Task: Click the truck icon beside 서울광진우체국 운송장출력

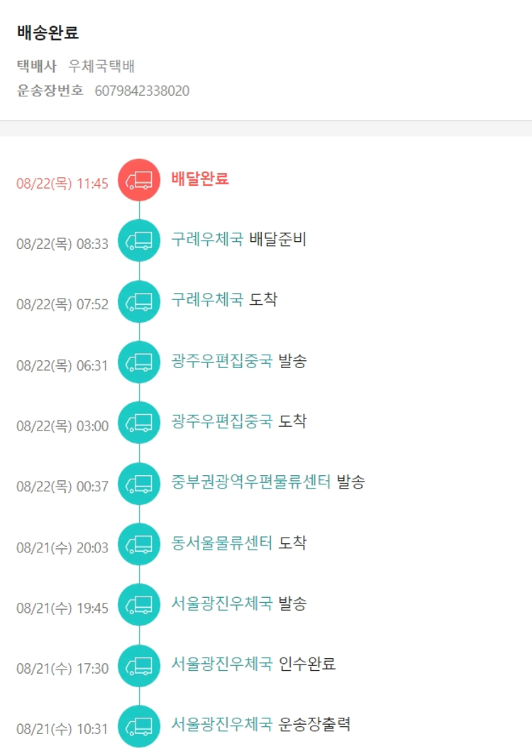Action: (x=139, y=726)
